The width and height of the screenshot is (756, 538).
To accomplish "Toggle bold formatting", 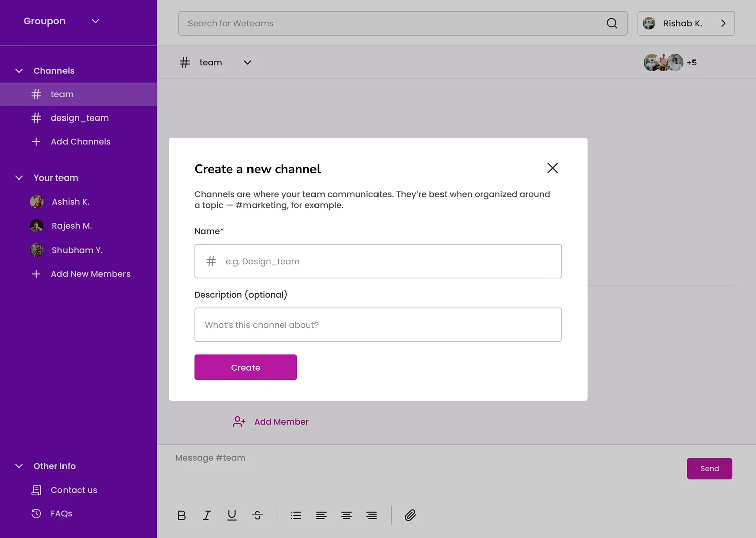I will pyautogui.click(x=182, y=515).
